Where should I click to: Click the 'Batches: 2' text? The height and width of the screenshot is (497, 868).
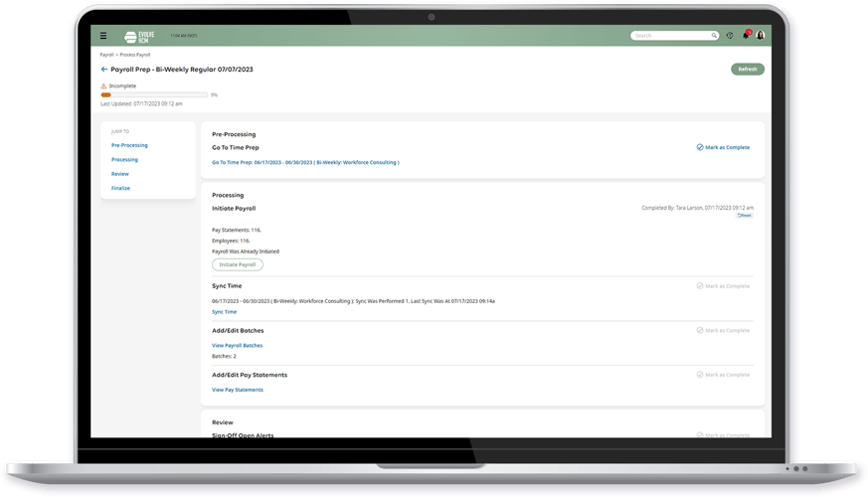pyautogui.click(x=224, y=357)
